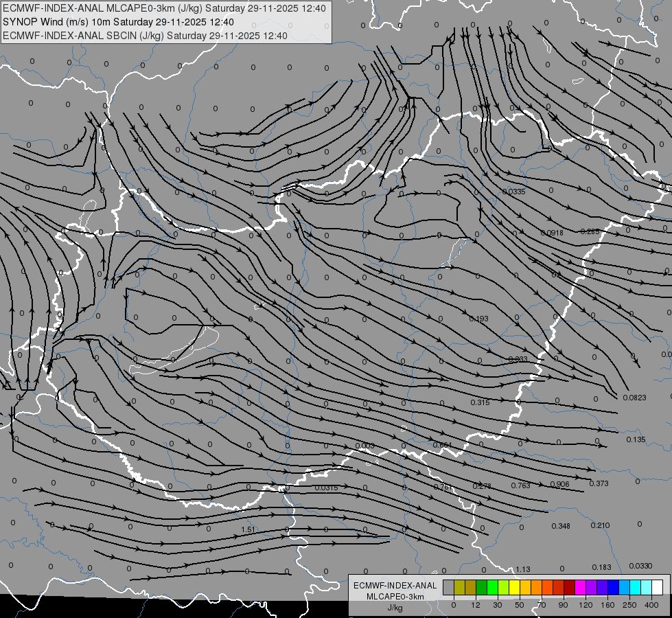Click the map value '0.763'
The height and width of the screenshot is (618, 672).
click(x=520, y=485)
